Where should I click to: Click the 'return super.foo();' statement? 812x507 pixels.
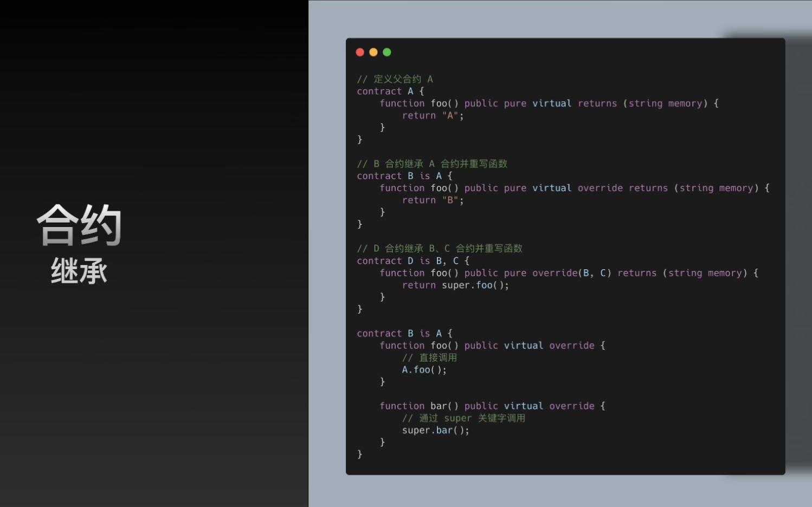(455, 285)
